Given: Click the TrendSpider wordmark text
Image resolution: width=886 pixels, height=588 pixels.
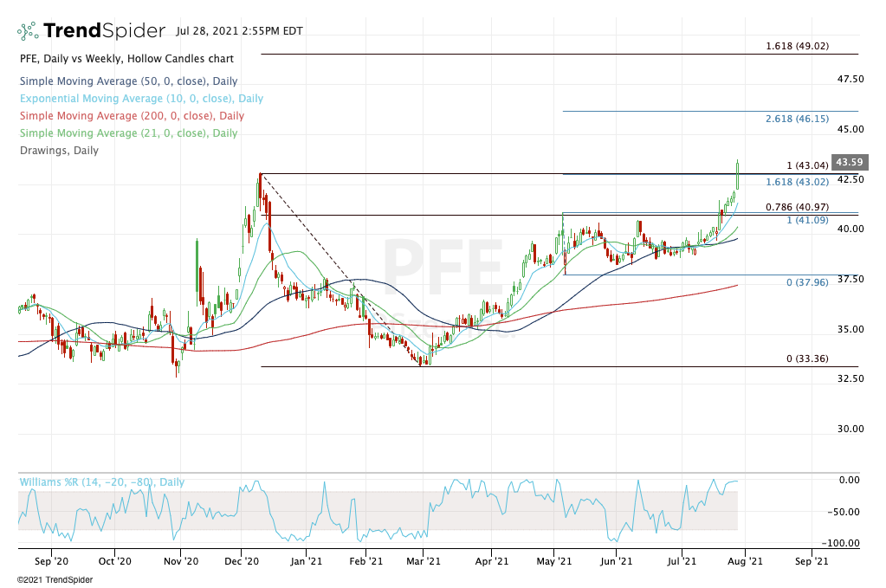Looking at the screenshot, I should click(x=104, y=31).
